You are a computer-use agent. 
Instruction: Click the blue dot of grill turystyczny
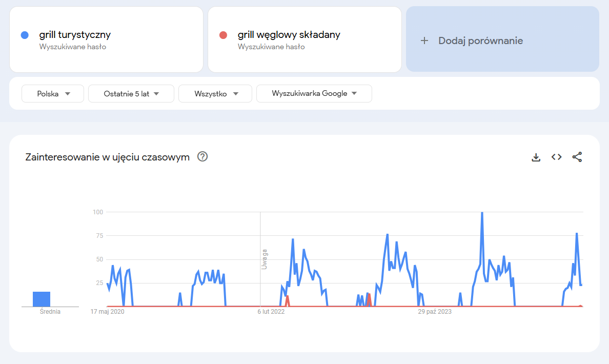click(x=25, y=35)
